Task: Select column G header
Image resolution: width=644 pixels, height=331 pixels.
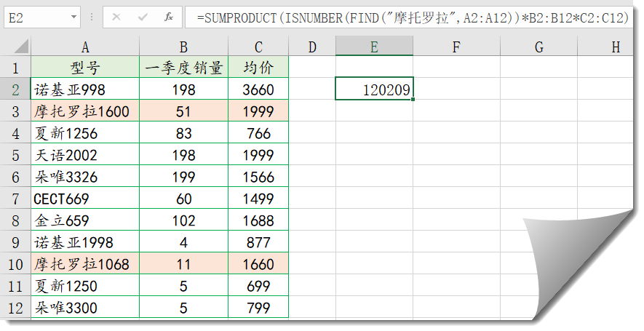Action: point(539,47)
